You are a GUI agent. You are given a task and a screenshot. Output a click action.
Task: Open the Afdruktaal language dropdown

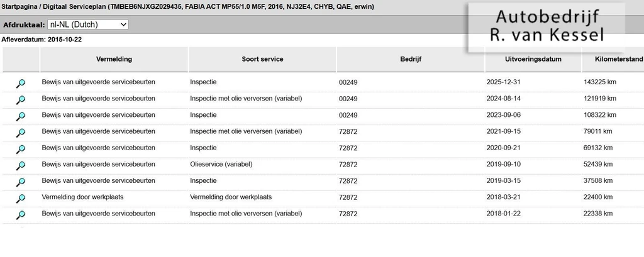tap(88, 25)
